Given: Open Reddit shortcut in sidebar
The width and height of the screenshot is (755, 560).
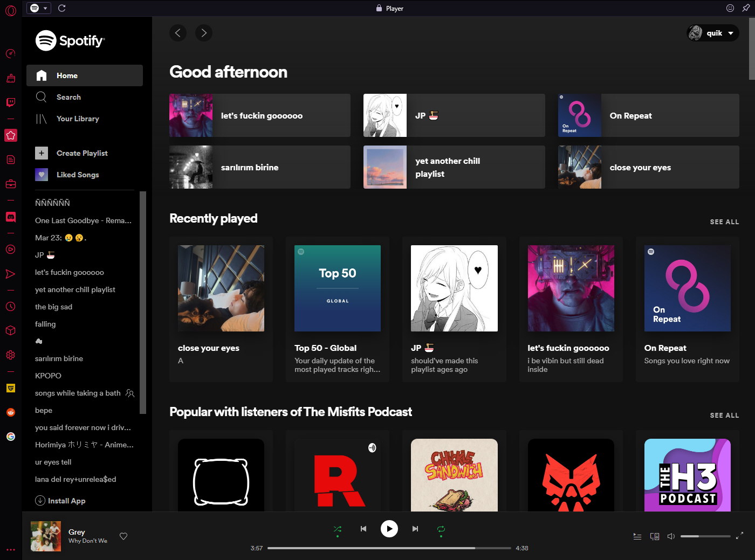Looking at the screenshot, I should coord(11,412).
